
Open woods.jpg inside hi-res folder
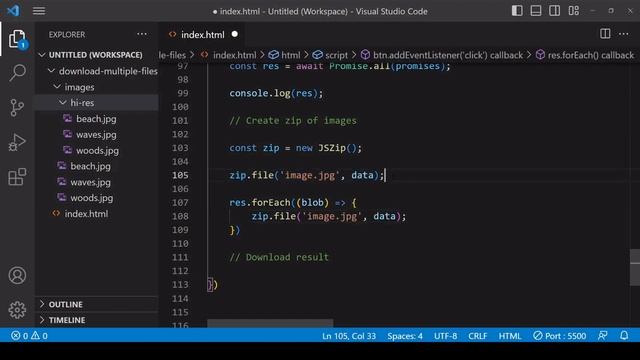pos(97,151)
